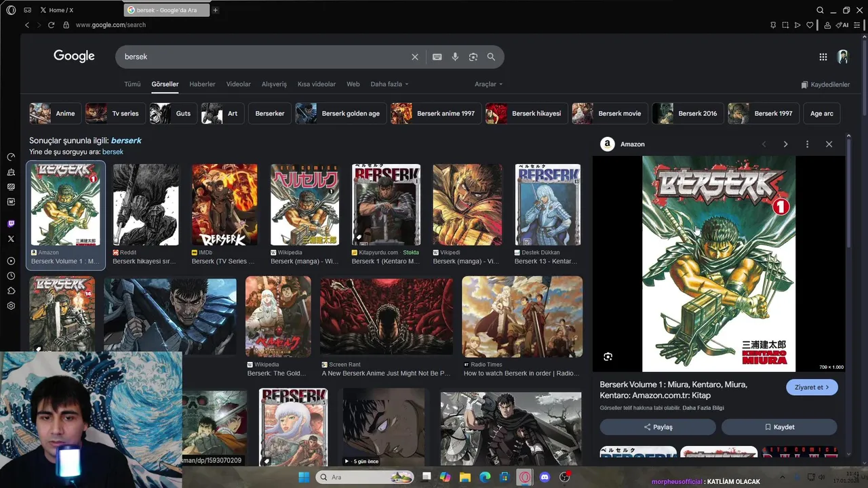This screenshot has width=868, height=488.
Task: Filter images by Anime chip
Action: (x=56, y=113)
